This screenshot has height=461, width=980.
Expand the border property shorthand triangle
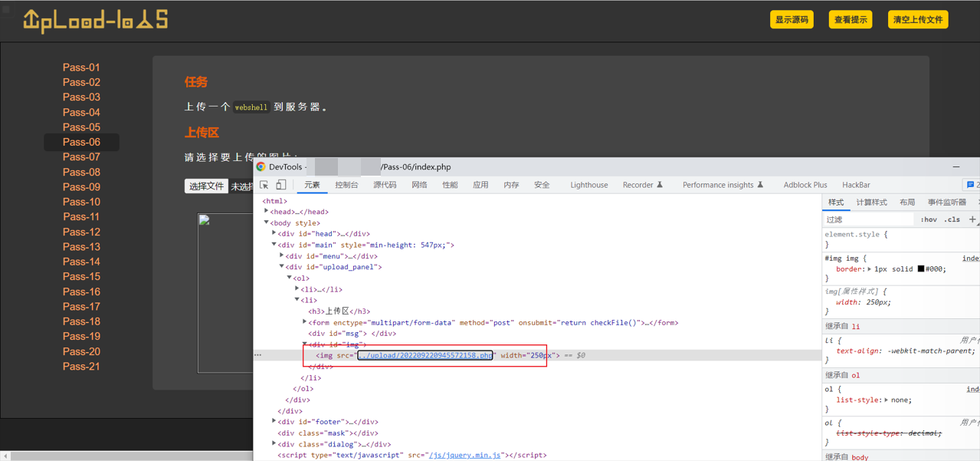869,269
